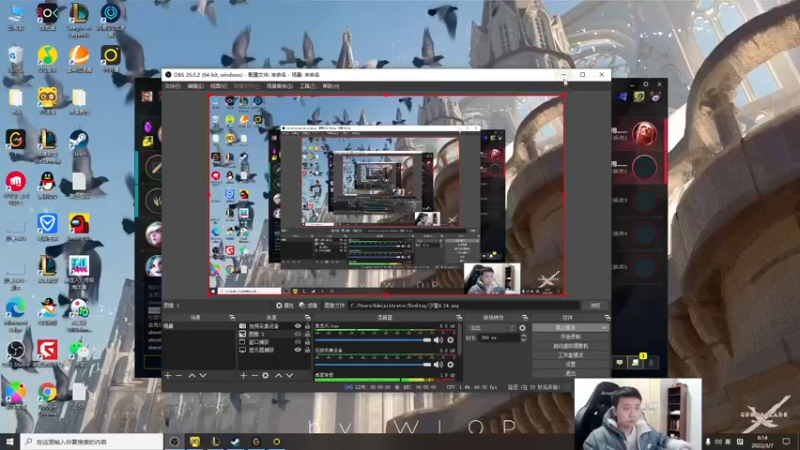800x450 pixels.
Task: Click the Browse button beside the image path
Action: tap(595, 306)
